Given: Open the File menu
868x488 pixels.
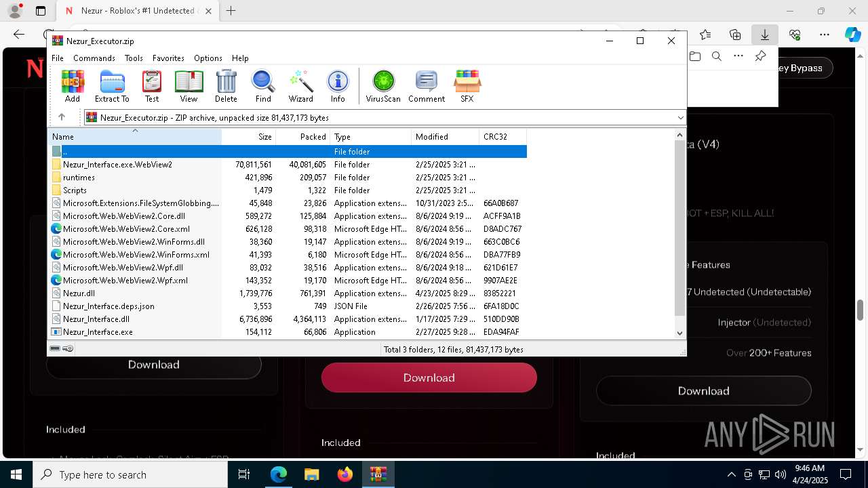Looking at the screenshot, I should [58, 58].
